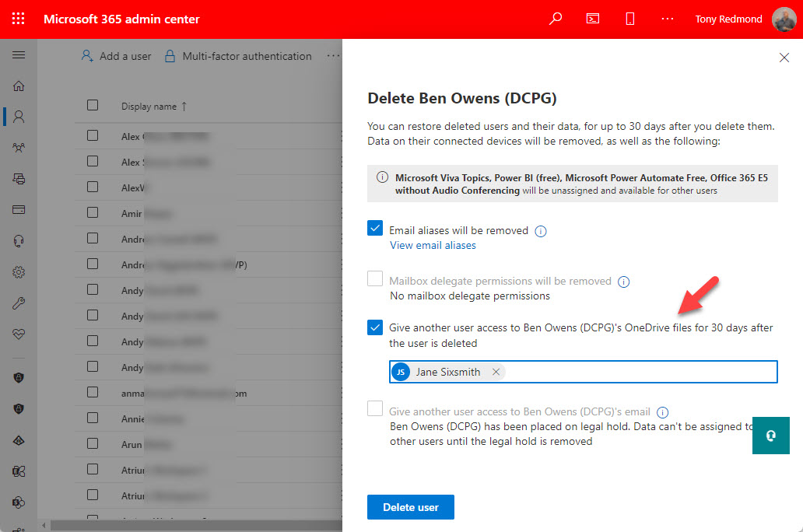Open the View email aliases link
The image size is (803, 532).
coord(433,245)
